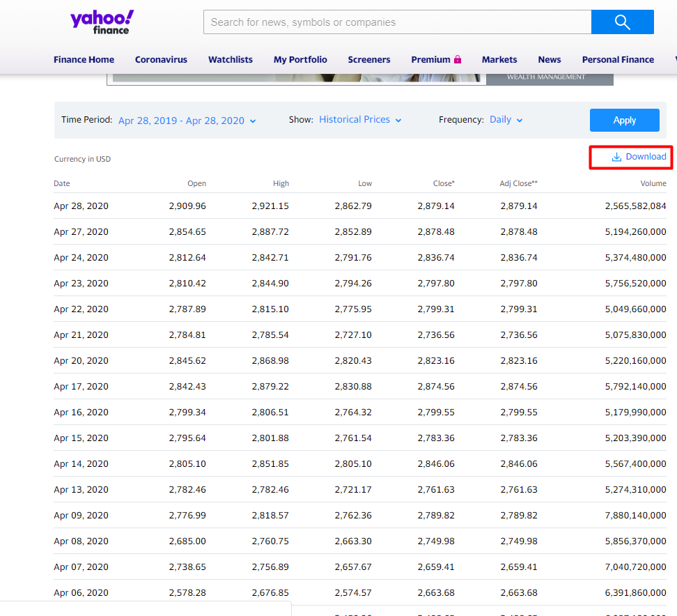Screen dimensions: 677x616
Task: Click the Low column header
Action: pos(365,183)
